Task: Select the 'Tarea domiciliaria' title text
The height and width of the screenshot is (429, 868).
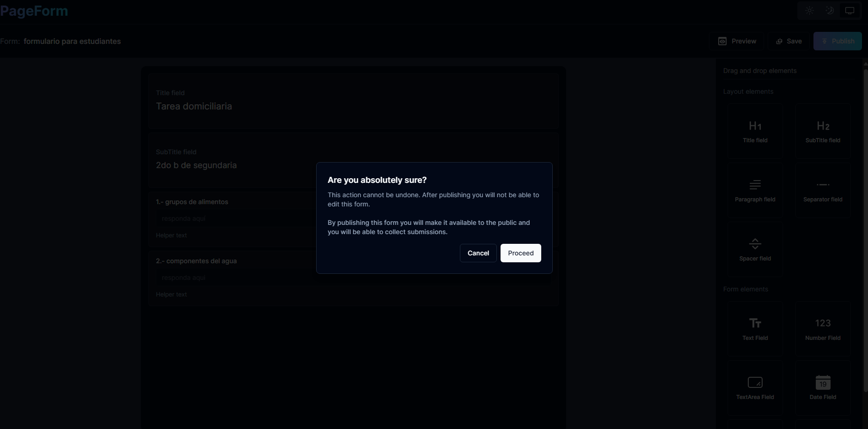Action: pos(194,106)
